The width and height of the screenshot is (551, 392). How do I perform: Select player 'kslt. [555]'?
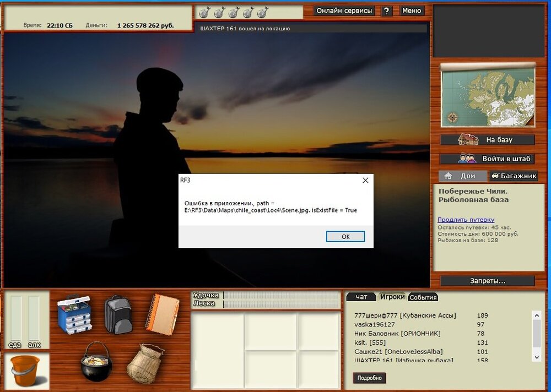tap(370, 342)
